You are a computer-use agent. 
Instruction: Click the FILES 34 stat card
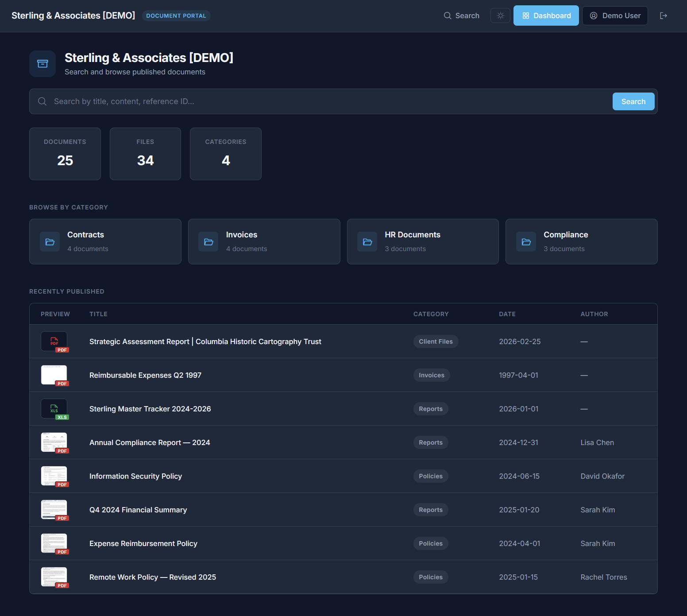pos(145,154)
